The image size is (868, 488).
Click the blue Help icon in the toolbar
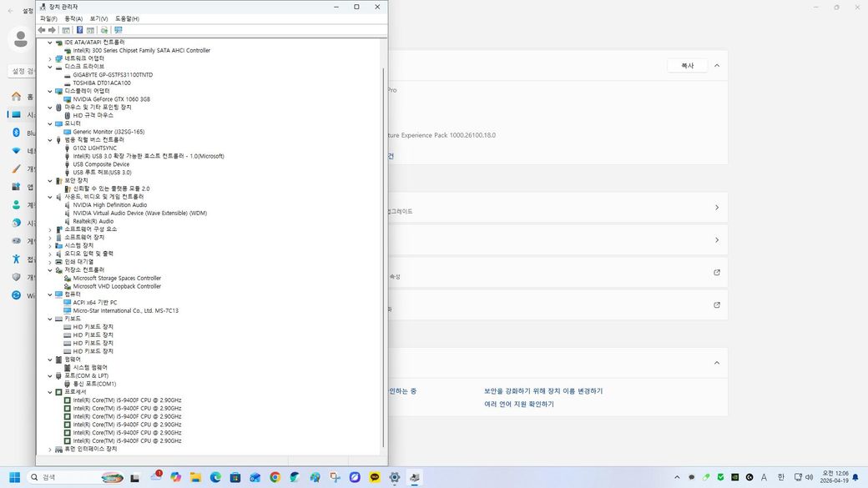79,30
